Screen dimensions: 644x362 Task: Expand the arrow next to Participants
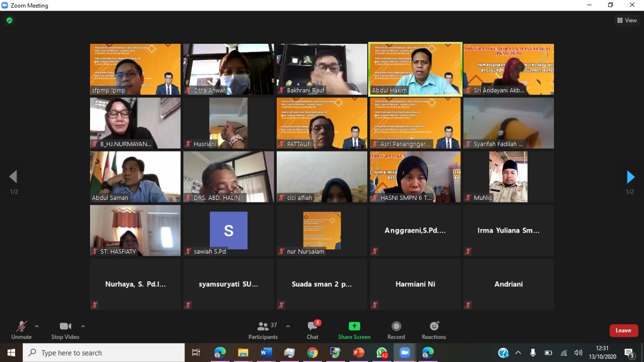[288, 326]
